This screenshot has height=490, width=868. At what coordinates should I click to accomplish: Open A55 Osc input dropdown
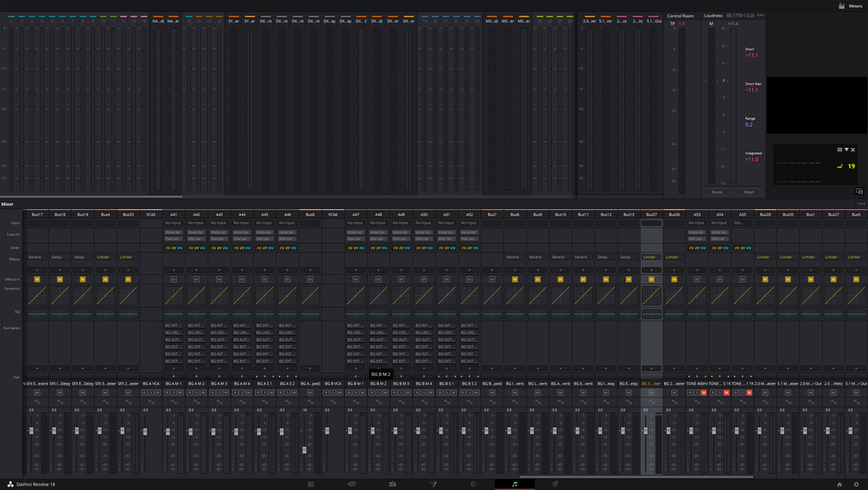click(743, 223)
